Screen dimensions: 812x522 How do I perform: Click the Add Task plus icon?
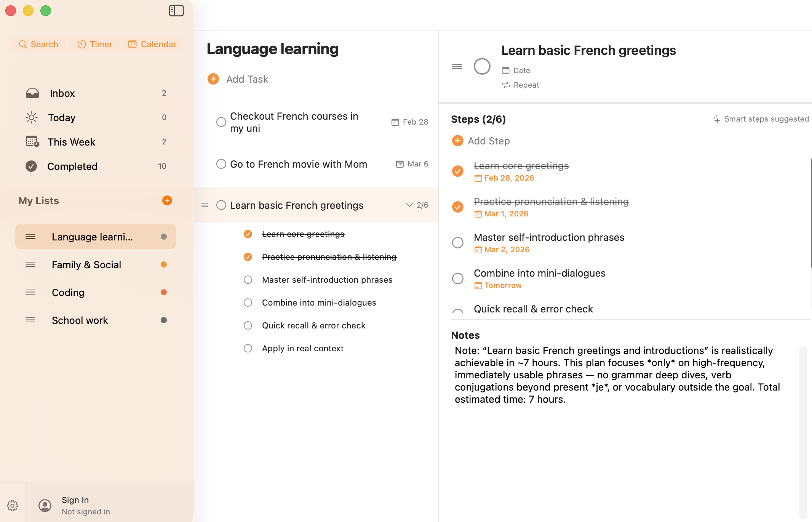[x=213, y=79]
